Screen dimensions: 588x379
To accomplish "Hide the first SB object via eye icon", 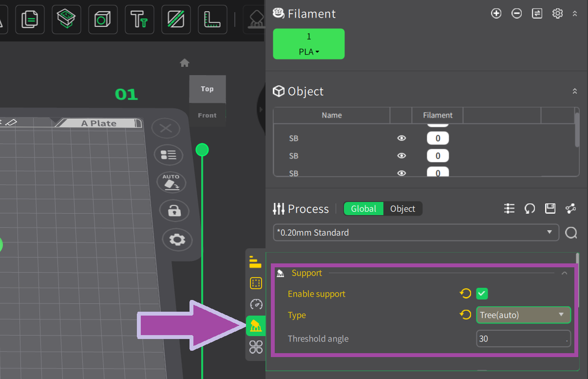I will point(401,139).
